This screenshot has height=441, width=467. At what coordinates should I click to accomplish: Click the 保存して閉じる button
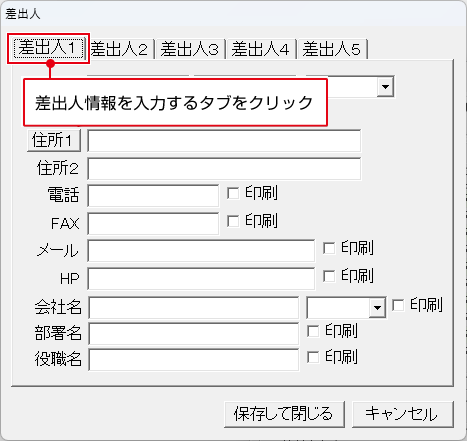point(284,414)
